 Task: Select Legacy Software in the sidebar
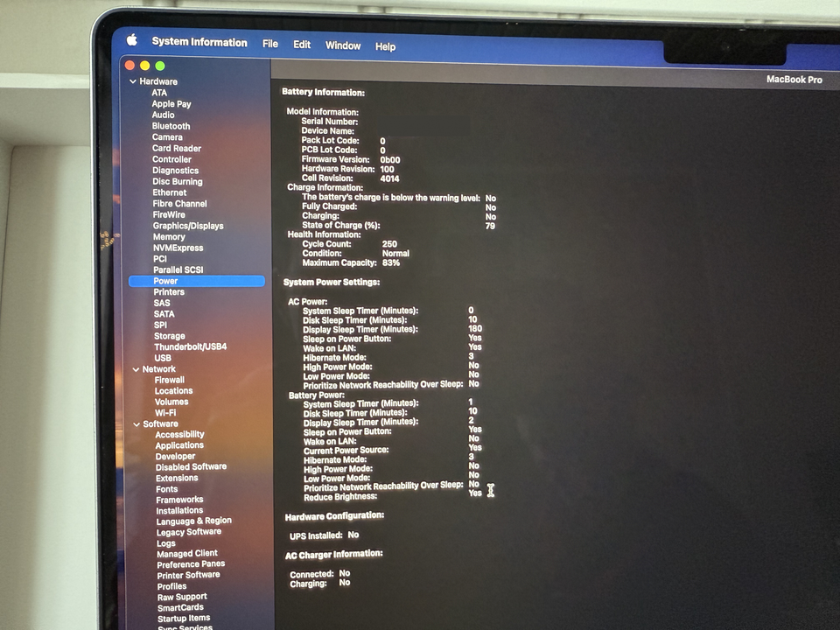coord(189,532)
